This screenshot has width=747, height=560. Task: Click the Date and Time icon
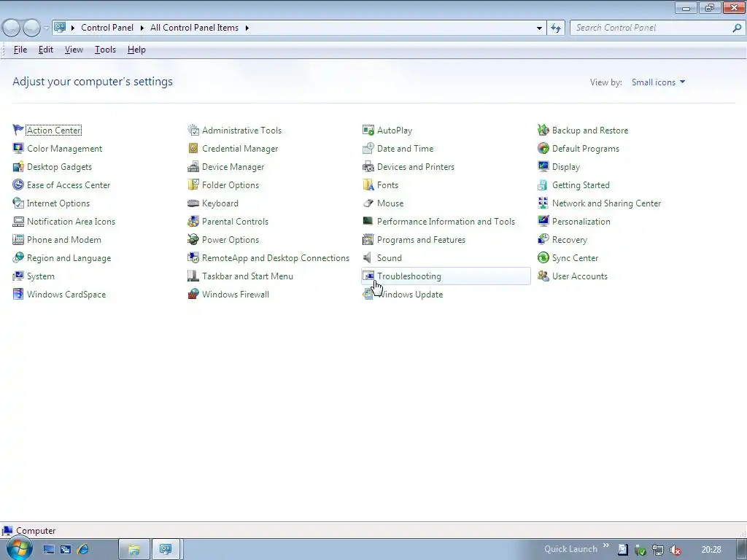coord(368,149)
